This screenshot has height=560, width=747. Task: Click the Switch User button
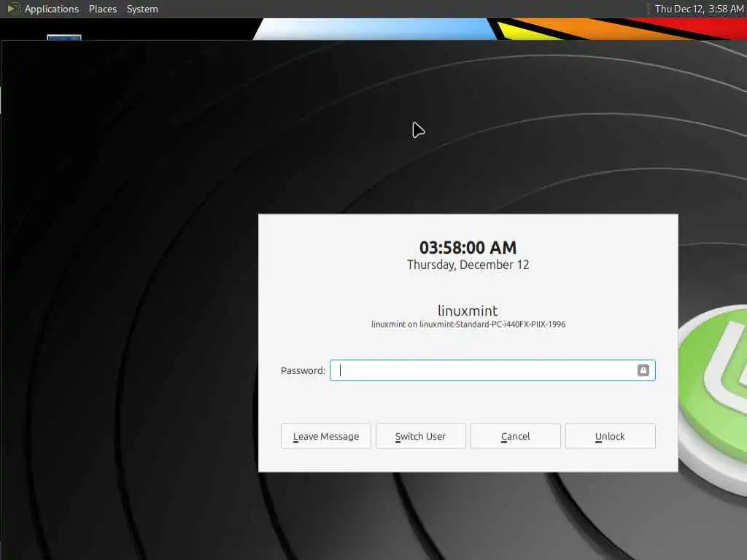click(x=420, y=436)
